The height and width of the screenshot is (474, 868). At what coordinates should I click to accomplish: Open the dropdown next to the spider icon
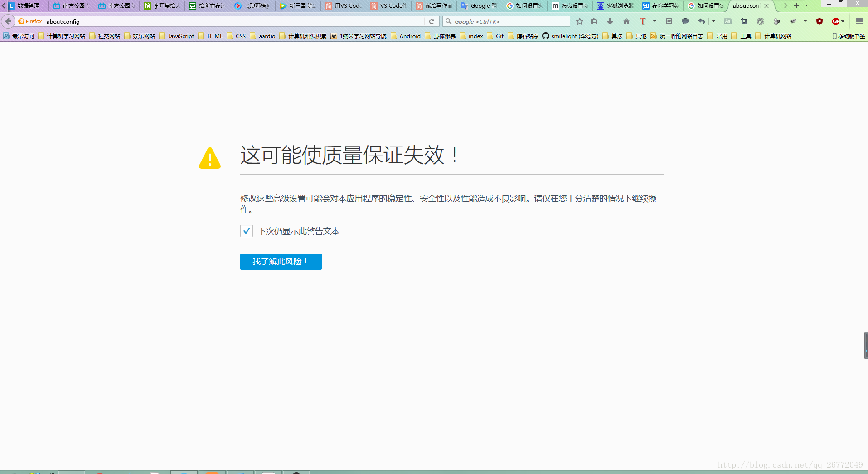tap(805, 21)
